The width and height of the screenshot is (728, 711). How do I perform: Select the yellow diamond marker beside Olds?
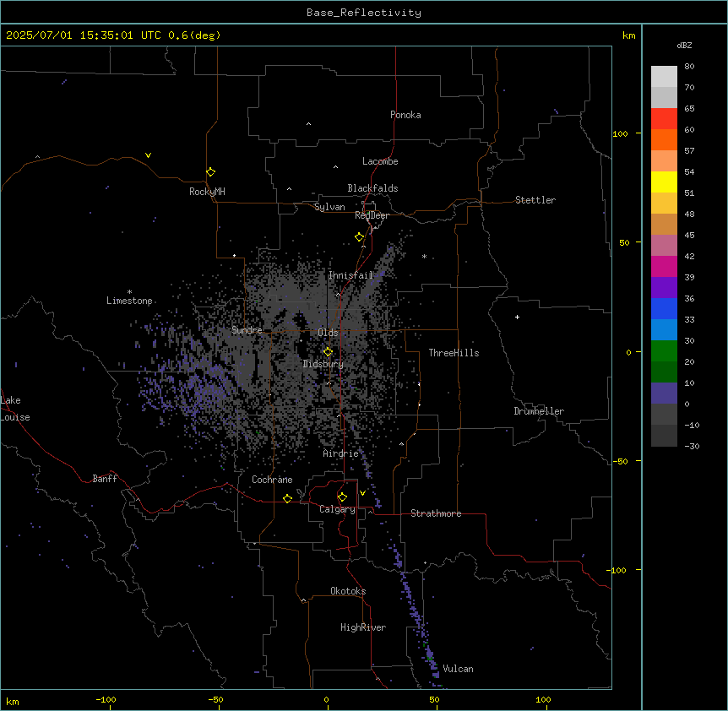[328, 352]
